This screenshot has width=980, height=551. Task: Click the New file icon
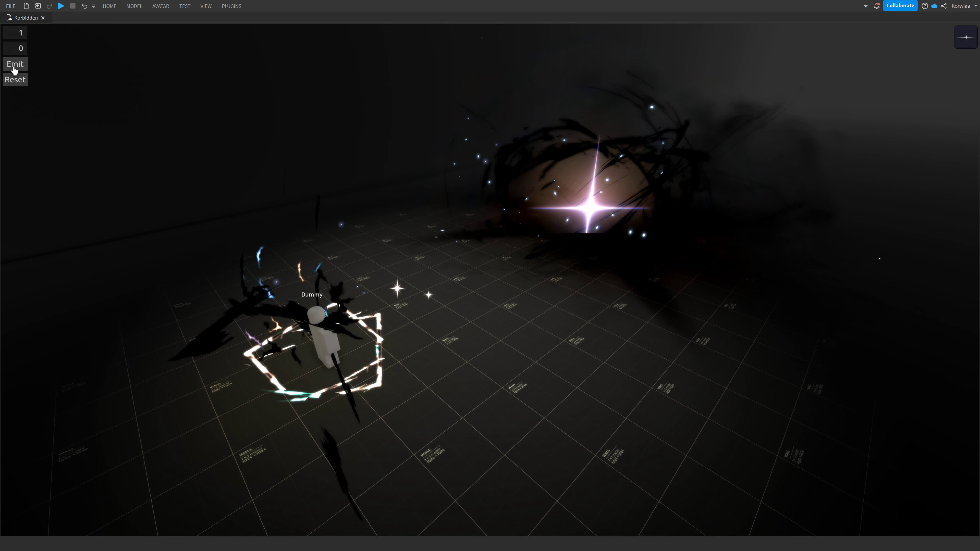[x=26, y=6]
